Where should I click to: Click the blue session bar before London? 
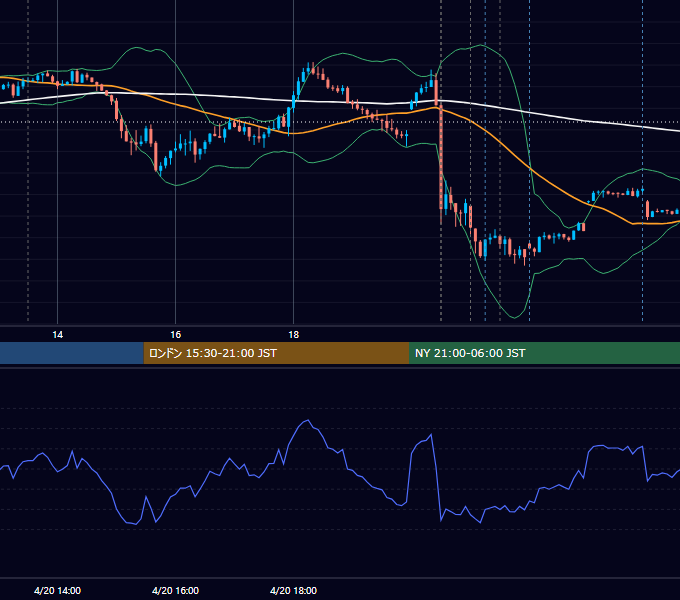tap(72, 353)
